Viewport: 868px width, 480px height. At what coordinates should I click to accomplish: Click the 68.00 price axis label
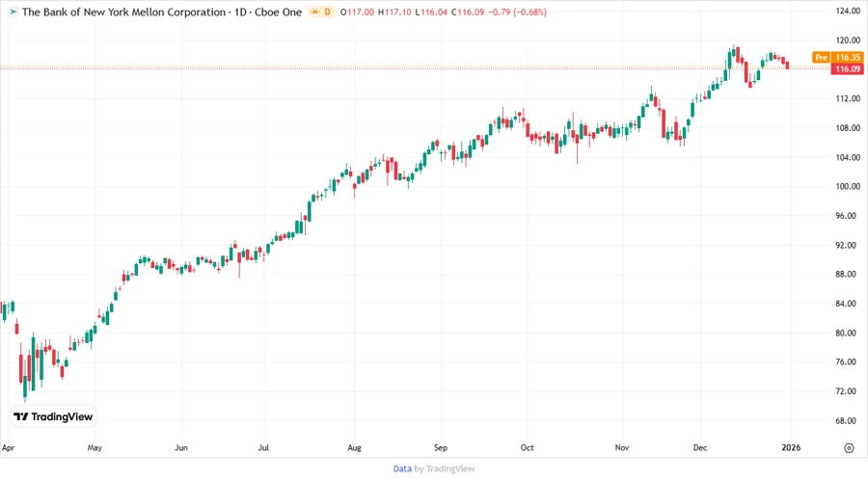pyautogui.click(x=848, y=421)
